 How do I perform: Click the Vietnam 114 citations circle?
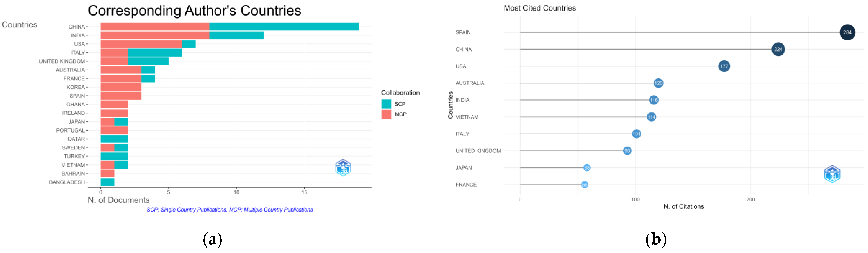click(x=651, y=117)
